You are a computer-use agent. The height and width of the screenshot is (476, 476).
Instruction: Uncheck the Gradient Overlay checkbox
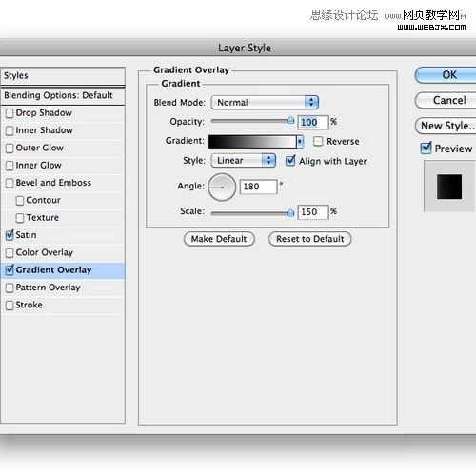(x=10, y=270)
